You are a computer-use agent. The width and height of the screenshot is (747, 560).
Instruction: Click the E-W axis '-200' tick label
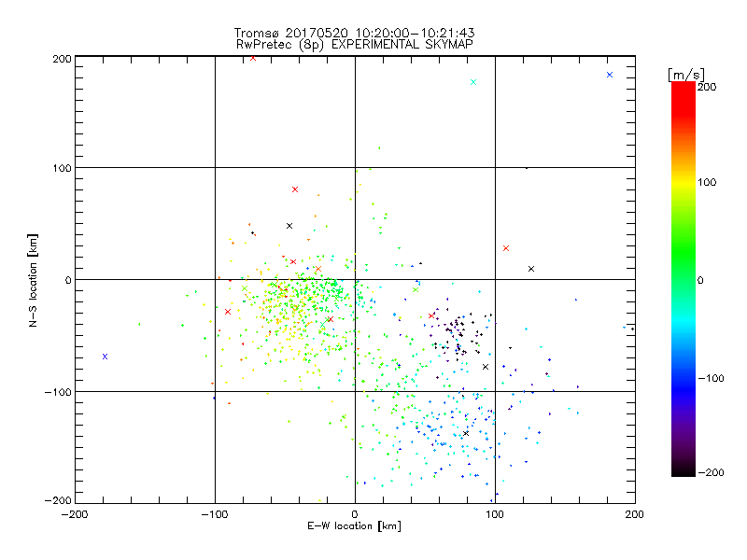point(75,514)
